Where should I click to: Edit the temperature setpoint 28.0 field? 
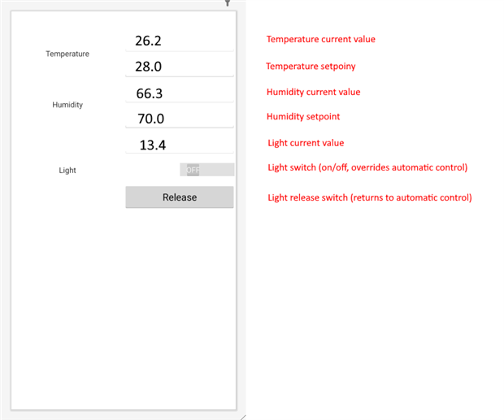tap(180, 66)
